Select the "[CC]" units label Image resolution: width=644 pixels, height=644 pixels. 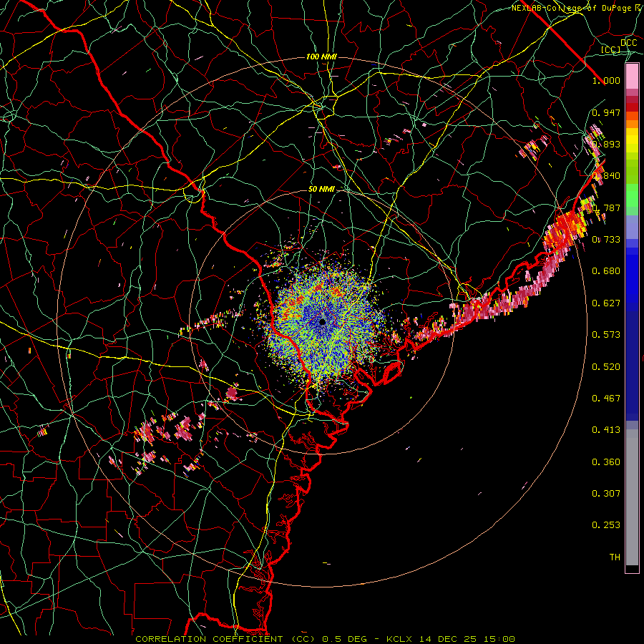coord(611,49)
